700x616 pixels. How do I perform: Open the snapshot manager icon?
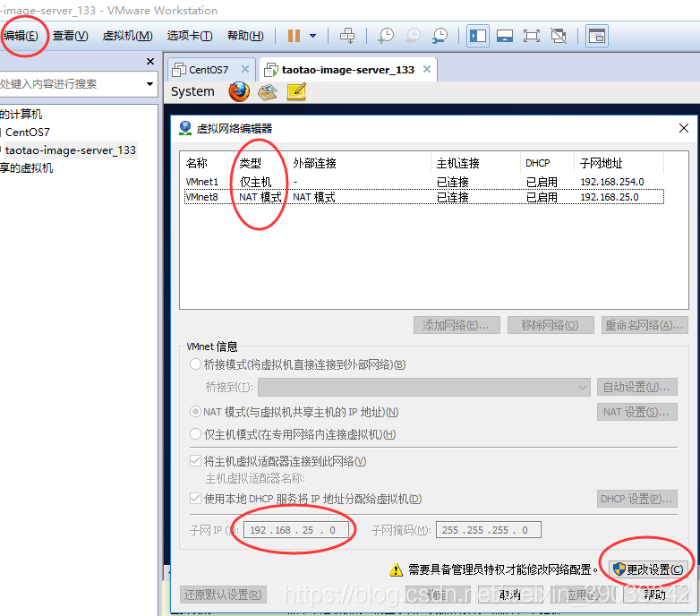(440, 36)
